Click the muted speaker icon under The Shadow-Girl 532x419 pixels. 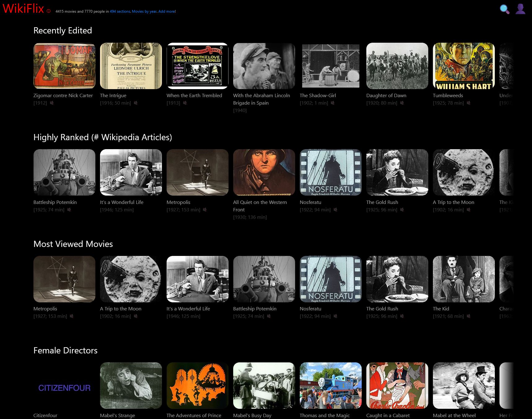[333, 103]
